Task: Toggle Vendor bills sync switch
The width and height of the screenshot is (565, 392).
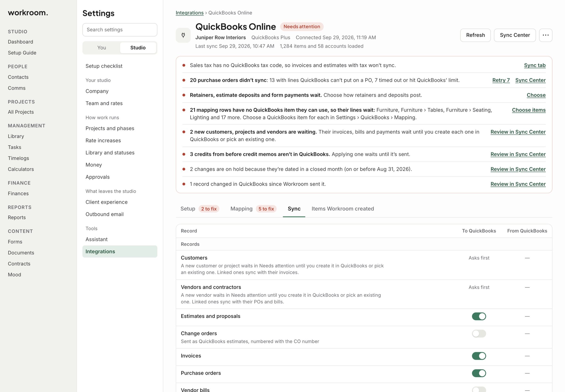Action: coord(479,390)
